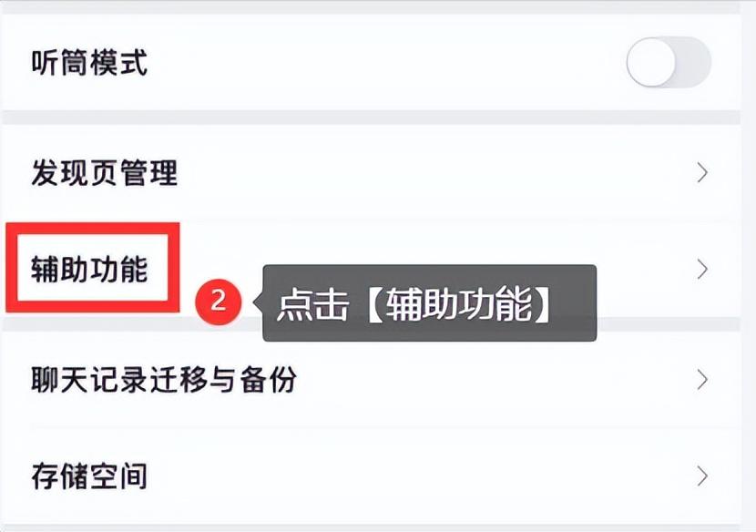Click the circular step indicator icon
Screen dimensions: 756x532
(219, 302)
